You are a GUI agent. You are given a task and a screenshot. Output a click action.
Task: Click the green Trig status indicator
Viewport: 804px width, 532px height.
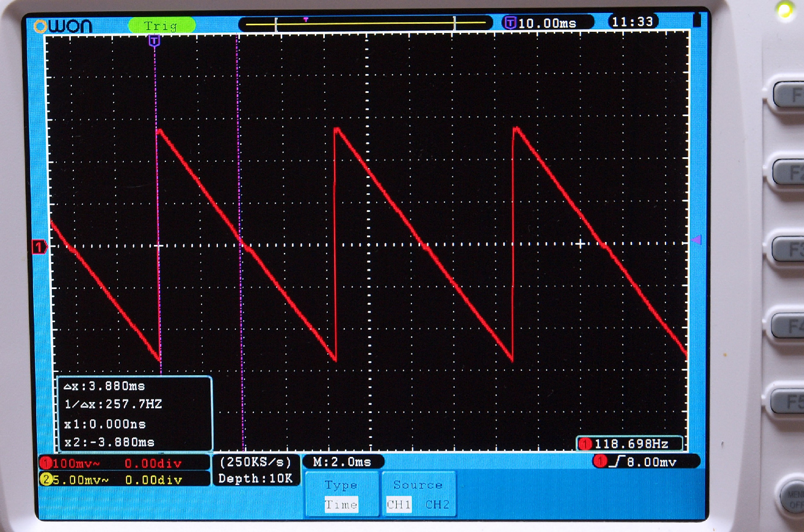(162, 26)
